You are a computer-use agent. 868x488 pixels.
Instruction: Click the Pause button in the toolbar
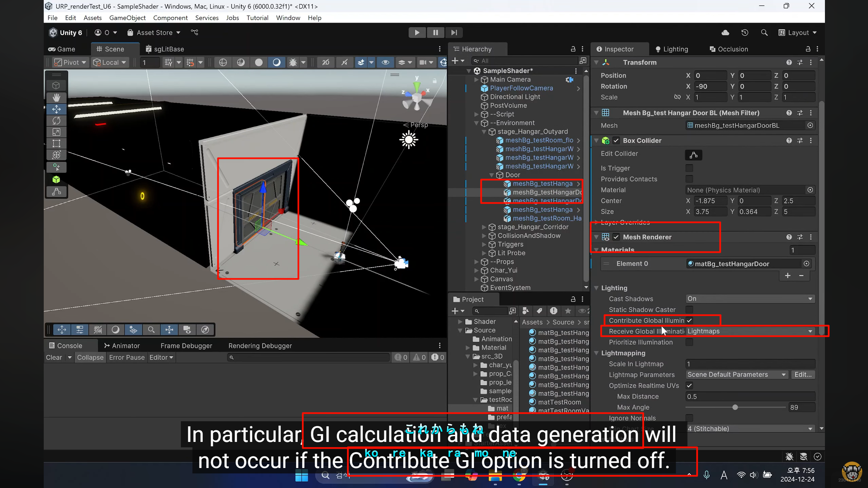click(436, 33)
